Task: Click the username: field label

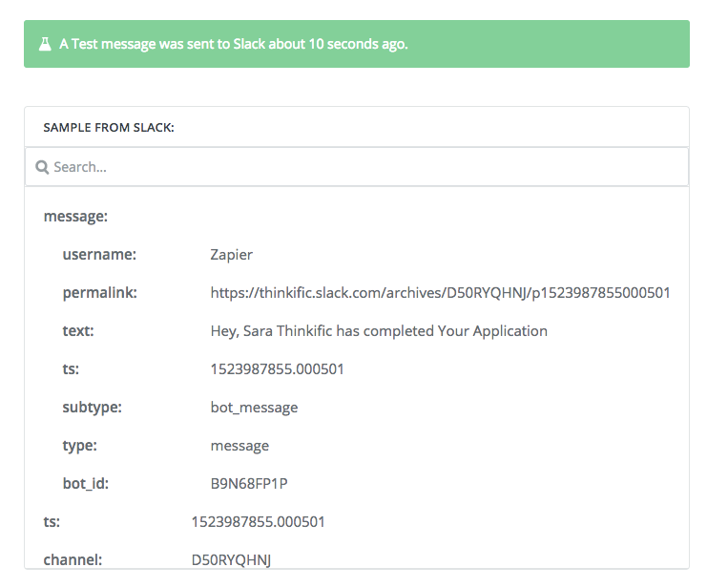Action: pos(99,255)
